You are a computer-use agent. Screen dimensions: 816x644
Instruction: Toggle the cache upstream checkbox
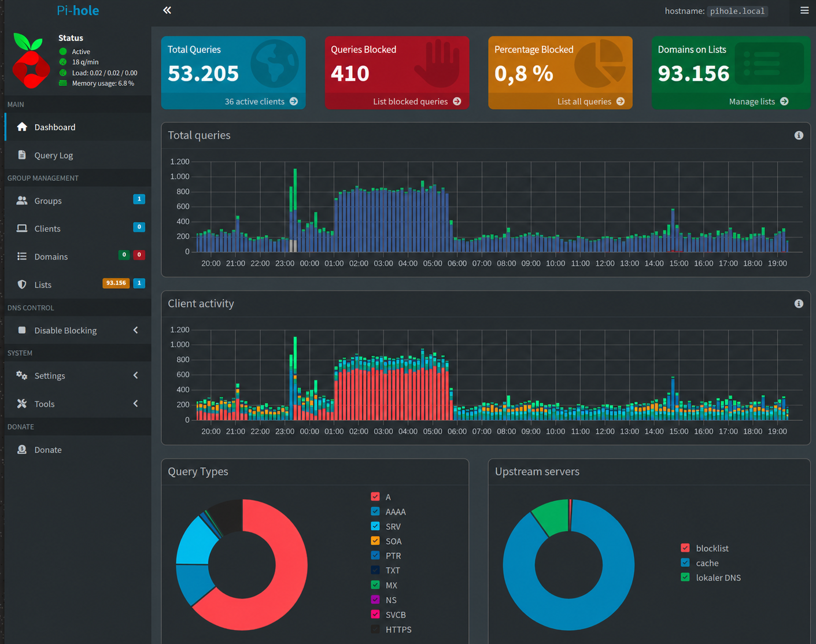(x=685, y=562)
